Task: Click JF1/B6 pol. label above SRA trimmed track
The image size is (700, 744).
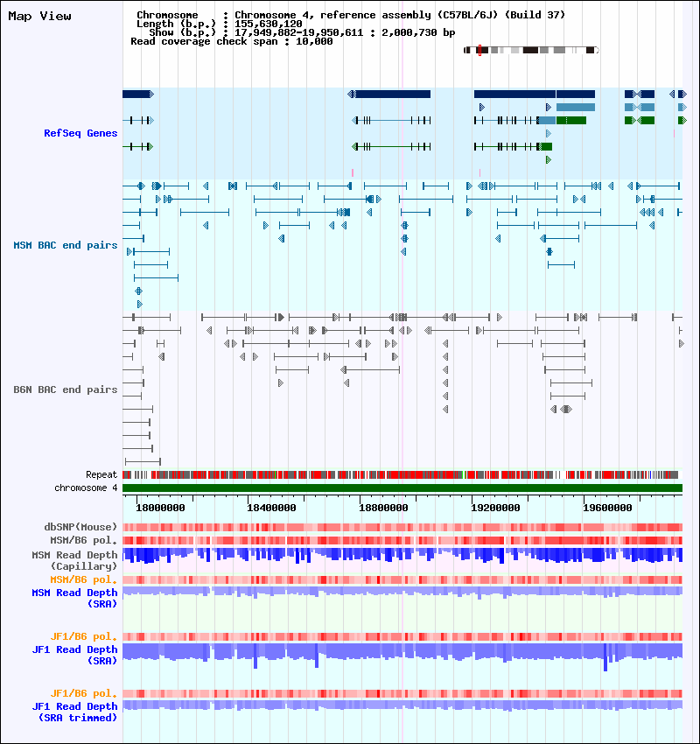Action: coord(83,694)
